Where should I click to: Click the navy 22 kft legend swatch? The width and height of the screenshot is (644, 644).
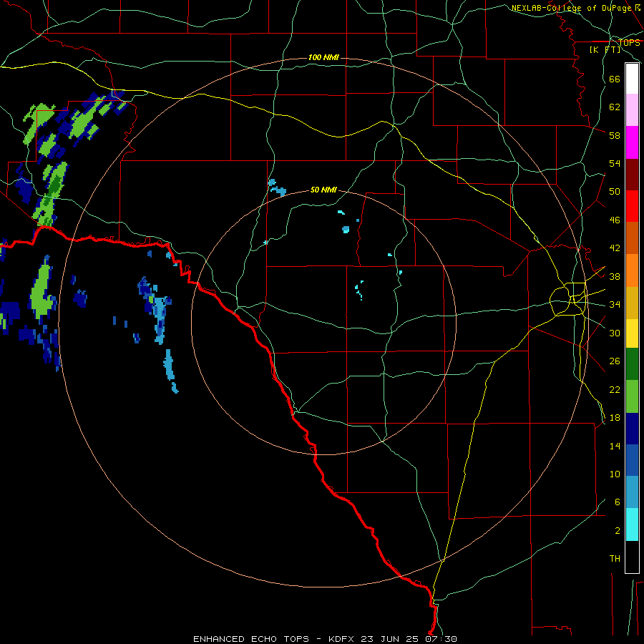coord(632,429)
